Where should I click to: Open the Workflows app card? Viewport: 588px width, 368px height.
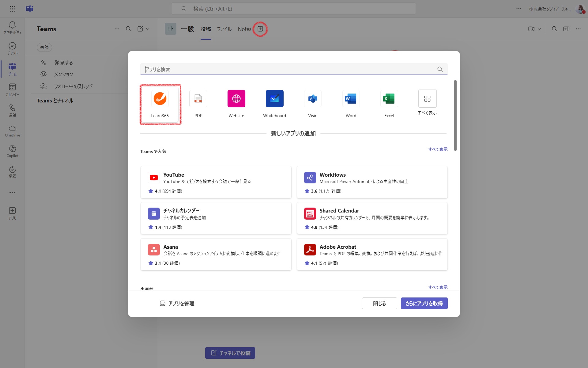[372, 182]
